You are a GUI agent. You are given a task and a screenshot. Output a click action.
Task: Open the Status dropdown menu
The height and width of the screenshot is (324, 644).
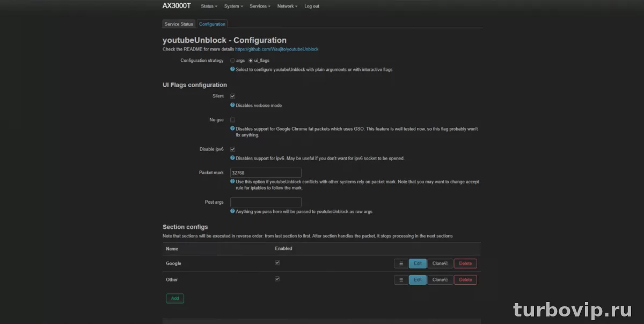[x=209, y=6]
